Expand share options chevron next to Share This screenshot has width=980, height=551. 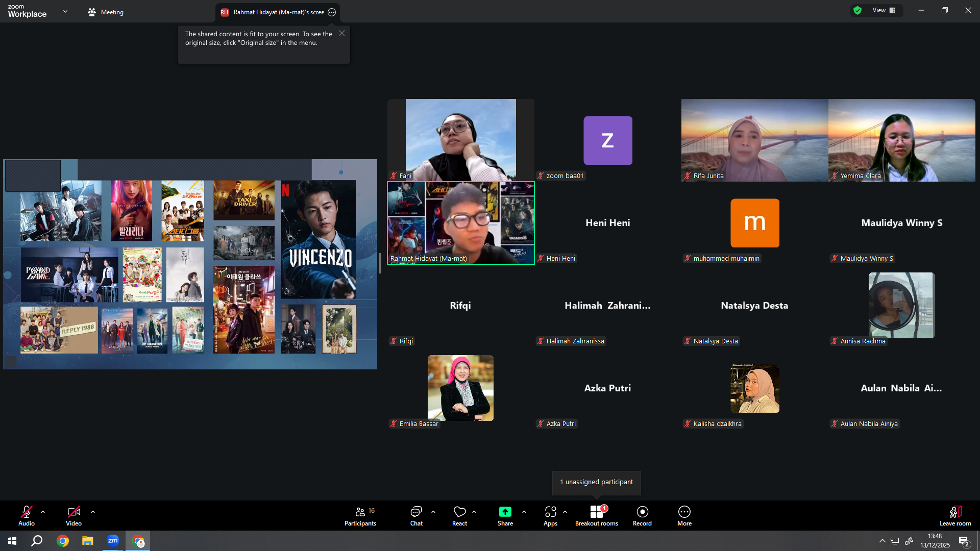point(524,512)
